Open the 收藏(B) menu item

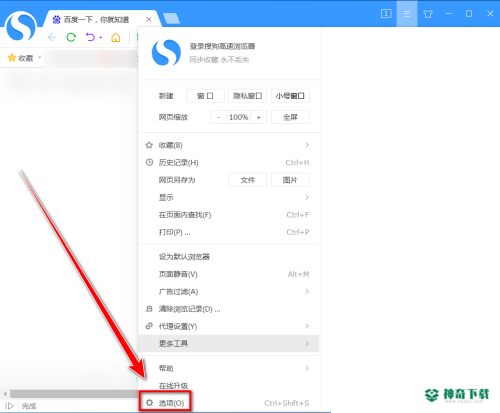click(x=229, y=145)
